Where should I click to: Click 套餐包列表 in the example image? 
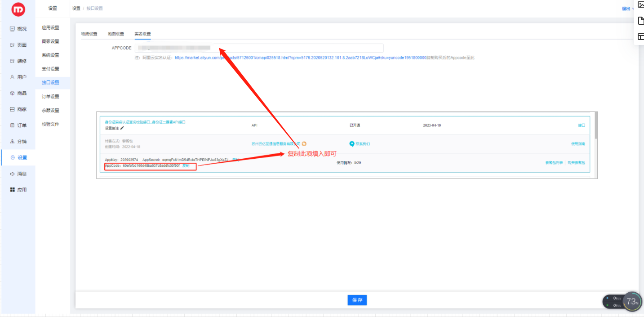554,163
